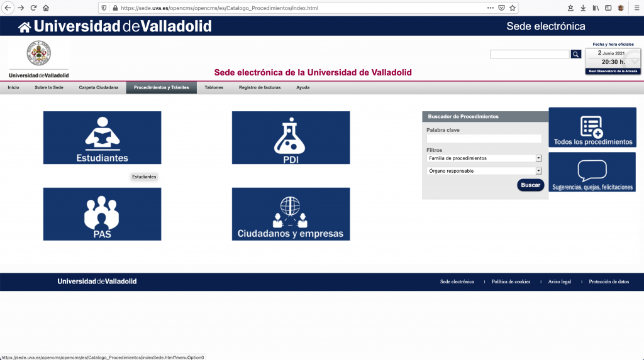Screen dimensions: 644x360
Task: Toggle the browser sidebar icon
Action: [608, 8]
